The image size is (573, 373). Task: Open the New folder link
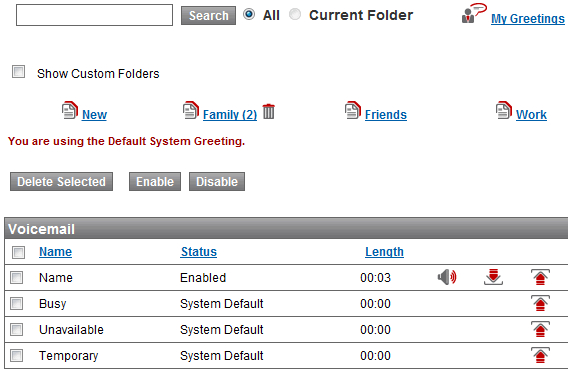coord(94,115)
